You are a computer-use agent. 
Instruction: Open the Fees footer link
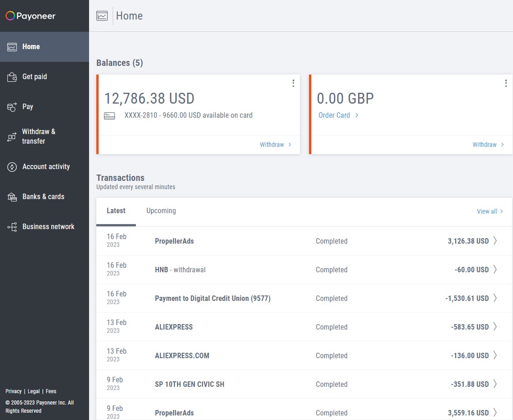click(x=51, y=391)
